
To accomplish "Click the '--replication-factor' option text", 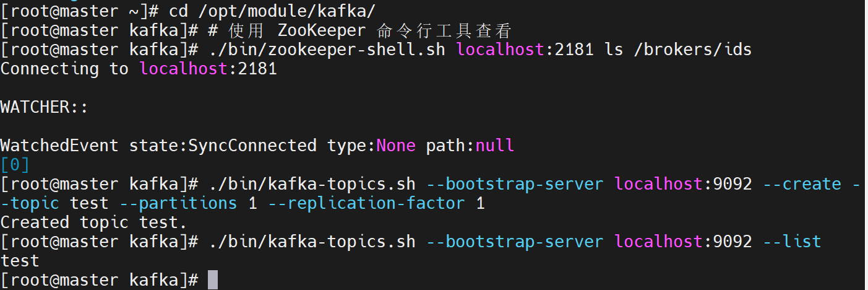I will [x=366, y=203].
